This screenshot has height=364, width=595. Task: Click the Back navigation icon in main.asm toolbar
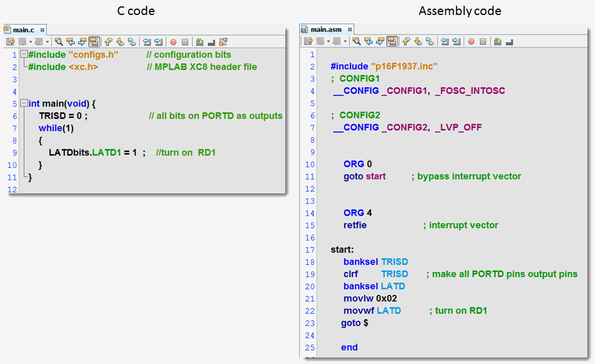coord(320,41)
